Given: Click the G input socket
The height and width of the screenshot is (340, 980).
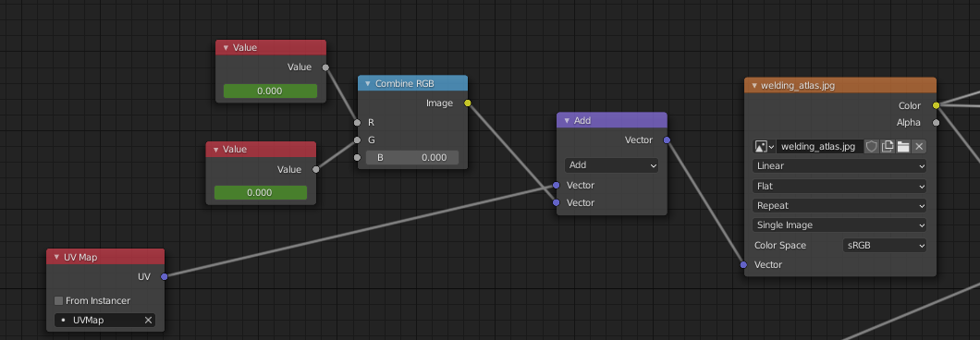Looking at the screenshot, I should [357, 140].
